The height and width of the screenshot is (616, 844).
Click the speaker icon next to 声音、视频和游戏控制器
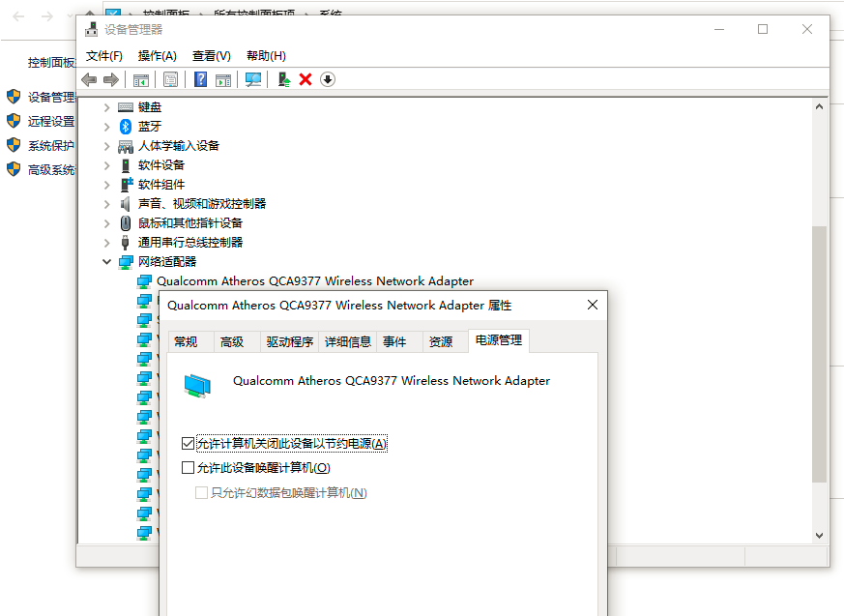[x=126, y=203]
